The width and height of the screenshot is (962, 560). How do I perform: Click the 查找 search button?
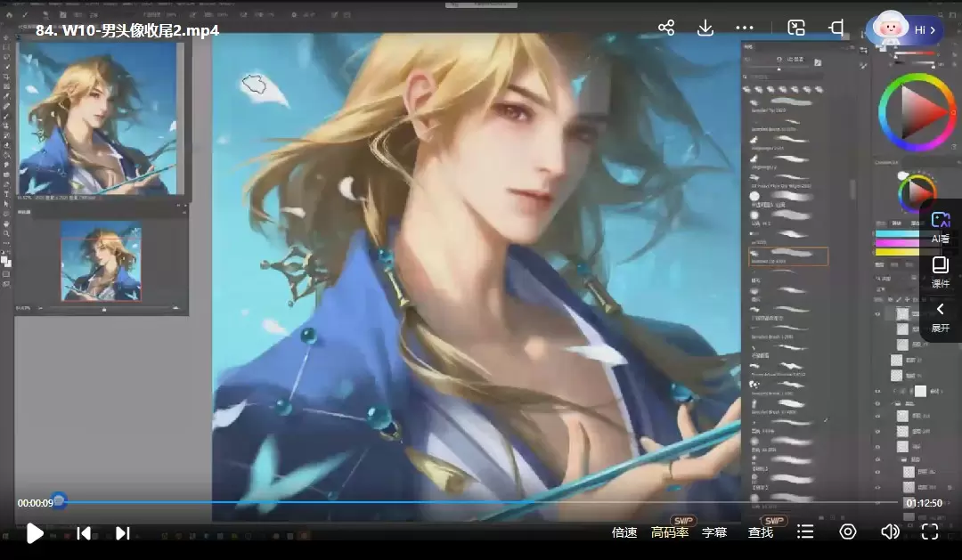(x=761, y=532)
